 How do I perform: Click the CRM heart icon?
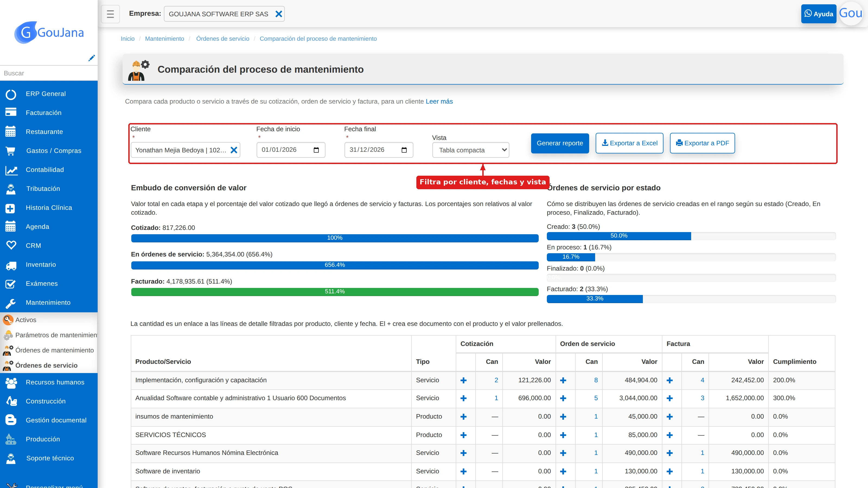coord(11,246)
